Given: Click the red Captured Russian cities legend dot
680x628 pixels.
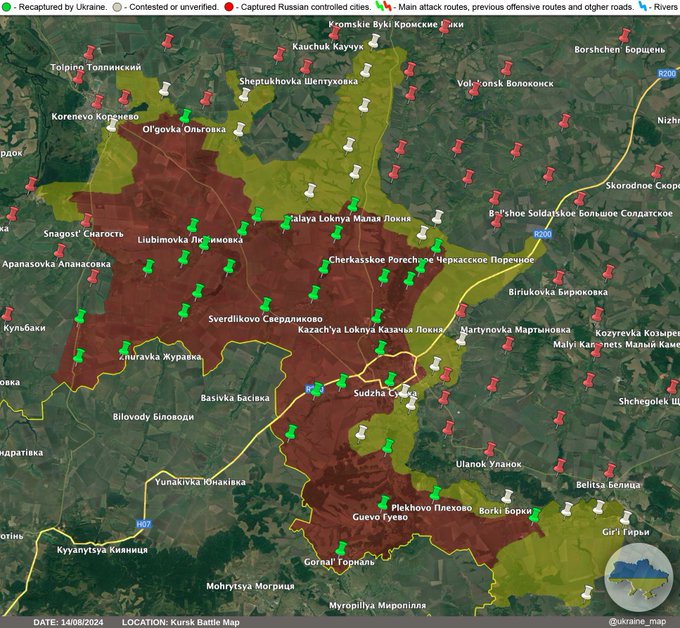Looking at the screenshot, I should (229, 7).
